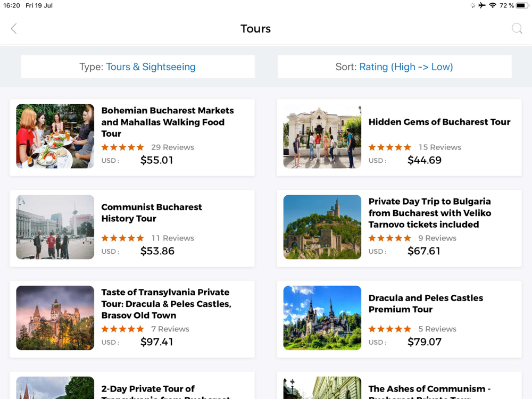This screenshot has height=399, width=532.
Task: Open Private Day Trip to Bulgaria title
Action: click(x=430, y=213)
